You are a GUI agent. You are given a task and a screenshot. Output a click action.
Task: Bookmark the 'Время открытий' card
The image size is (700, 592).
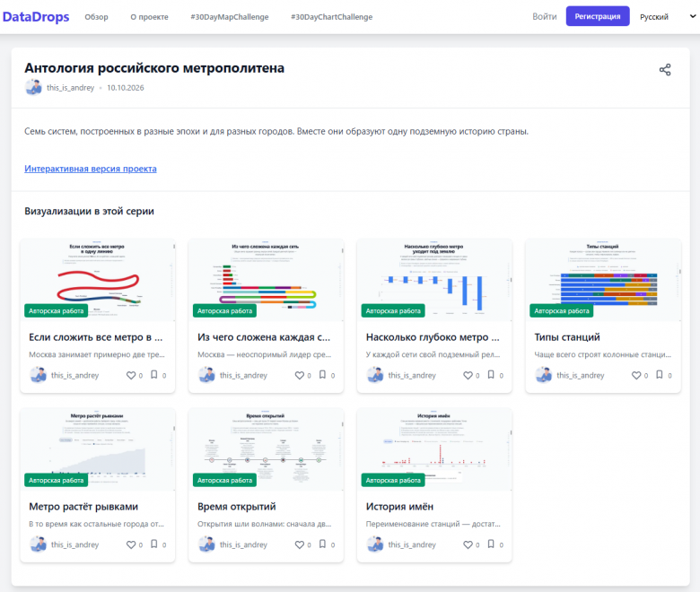click(322, 544)
